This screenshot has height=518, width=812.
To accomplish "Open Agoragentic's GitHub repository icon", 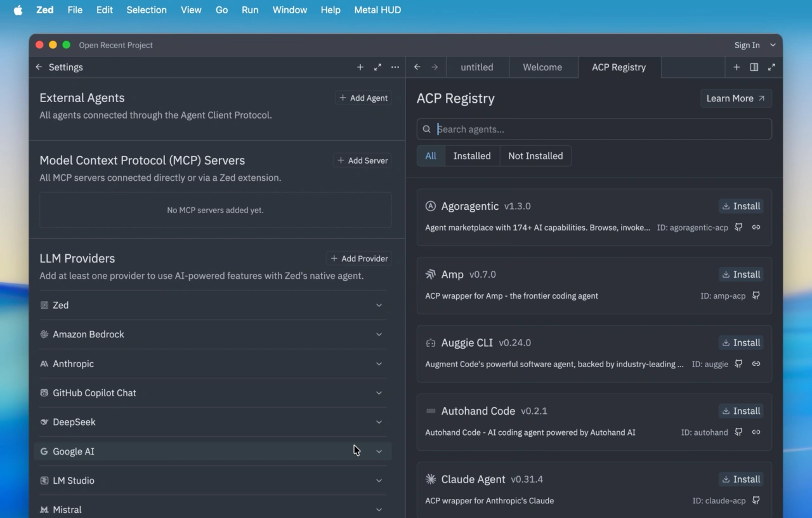I will pyautogui.click(x=738, y=227).
